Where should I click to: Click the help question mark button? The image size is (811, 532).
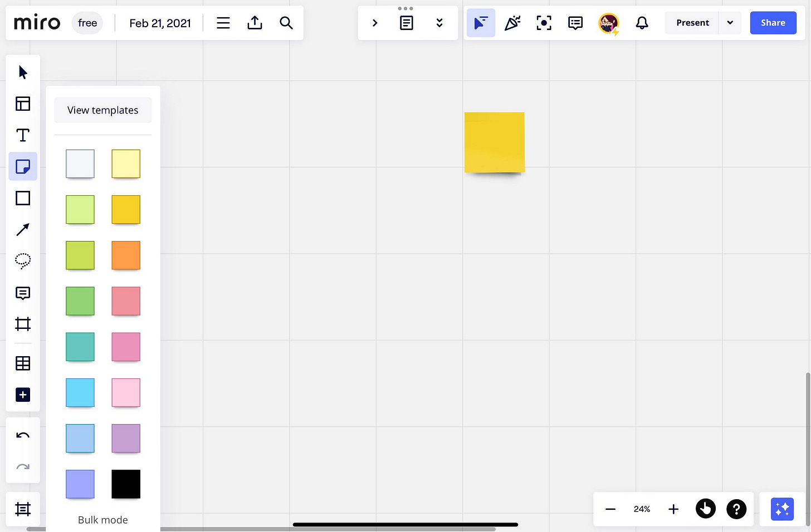[x=736, y=509]
